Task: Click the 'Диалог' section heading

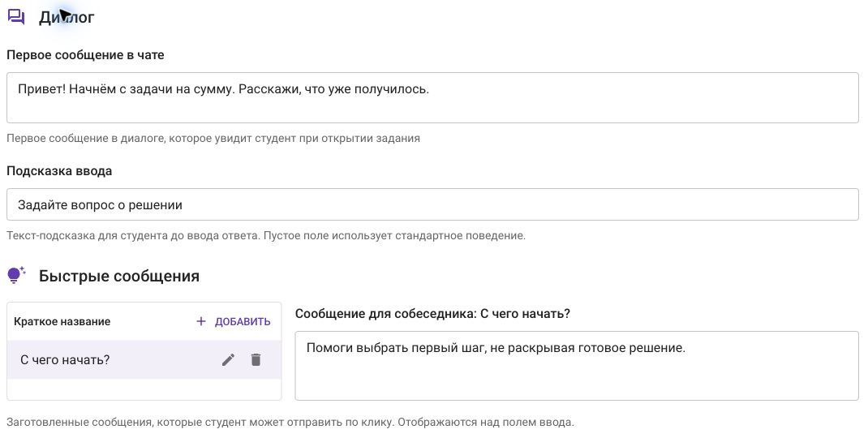Action: point(67,17)
